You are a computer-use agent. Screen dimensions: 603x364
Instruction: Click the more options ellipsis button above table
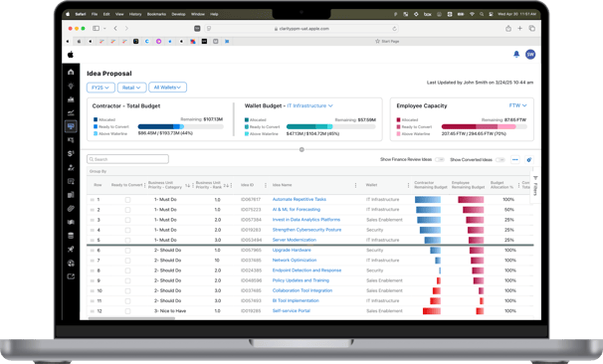[x=515, y=159]
